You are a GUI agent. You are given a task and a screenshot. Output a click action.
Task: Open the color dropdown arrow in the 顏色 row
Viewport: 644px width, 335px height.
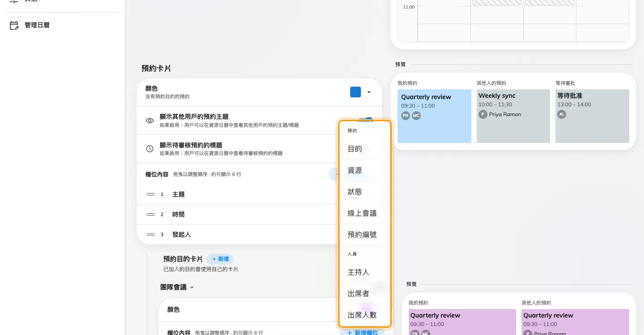click(x=369, y=92)
